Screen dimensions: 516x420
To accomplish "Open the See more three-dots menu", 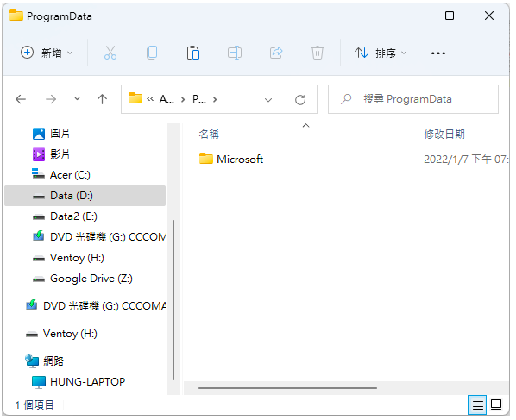I will 438,53.
